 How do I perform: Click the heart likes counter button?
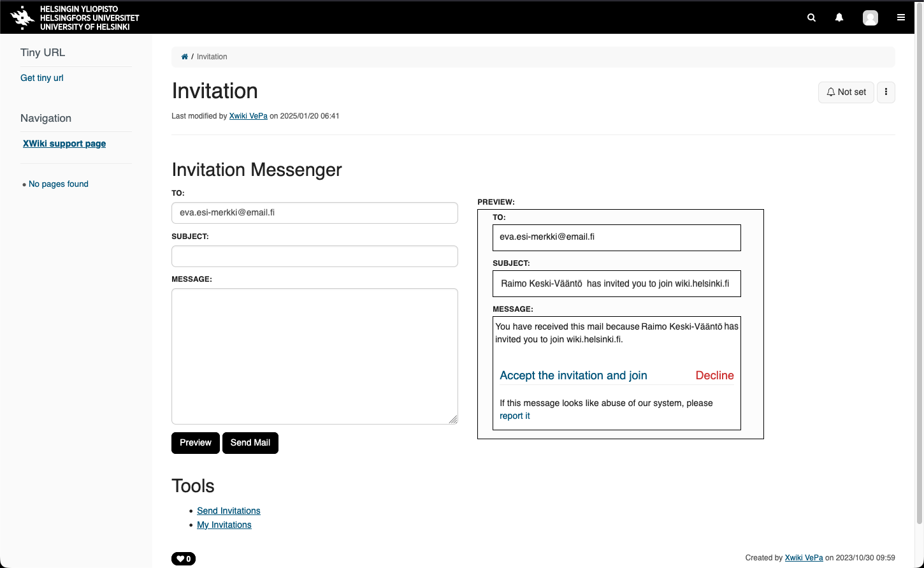(184, 558)
